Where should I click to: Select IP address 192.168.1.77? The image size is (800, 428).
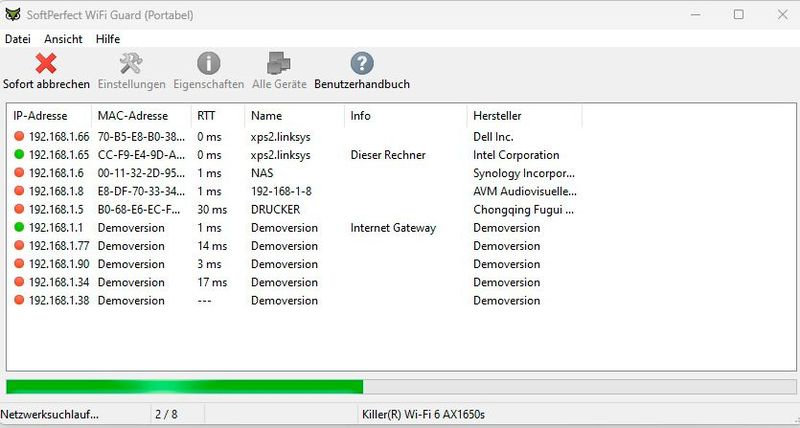pyautogui.click(x=59, y=246)
